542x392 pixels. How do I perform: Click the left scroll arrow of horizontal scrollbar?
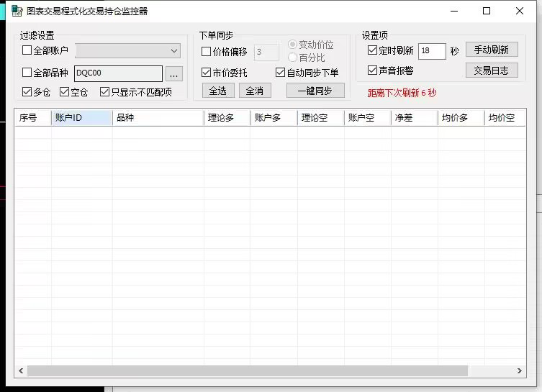[x=21, y=371]
